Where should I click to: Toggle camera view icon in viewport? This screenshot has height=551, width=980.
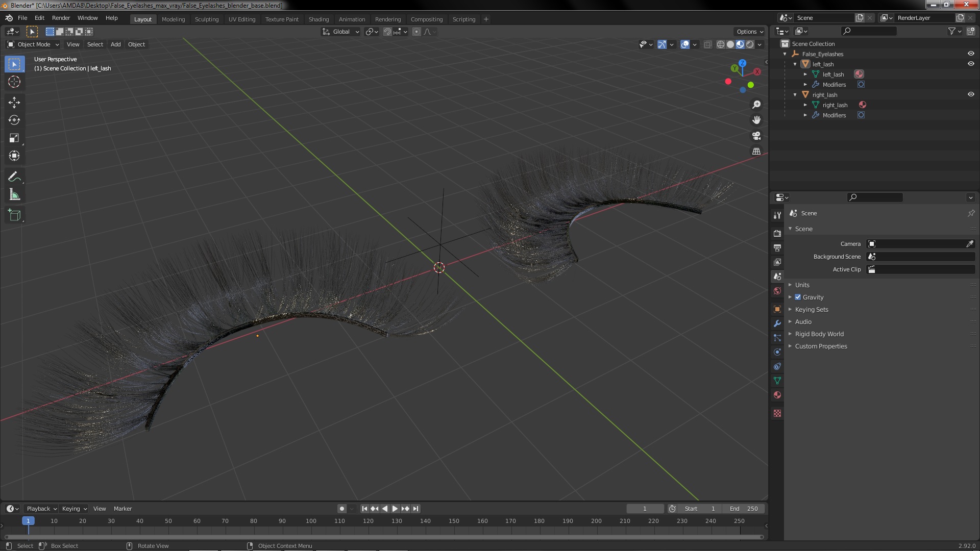click(756, 136)
